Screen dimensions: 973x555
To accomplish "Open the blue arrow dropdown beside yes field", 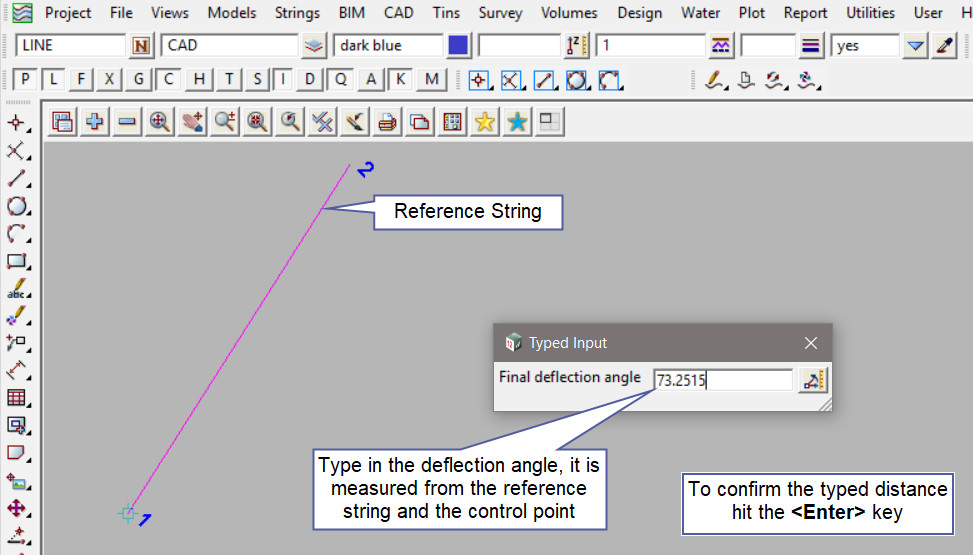I will pos(915,46).
